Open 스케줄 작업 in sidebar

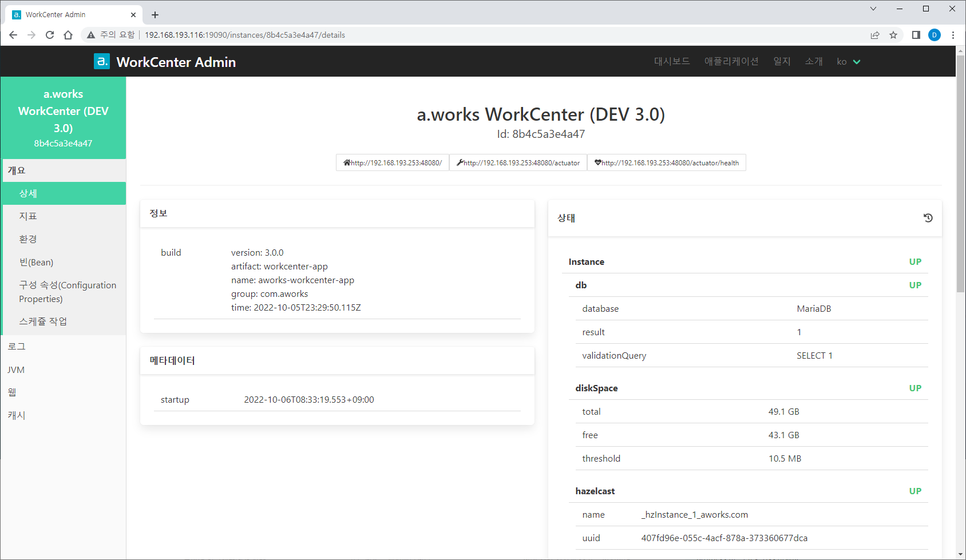coord(64,321)
